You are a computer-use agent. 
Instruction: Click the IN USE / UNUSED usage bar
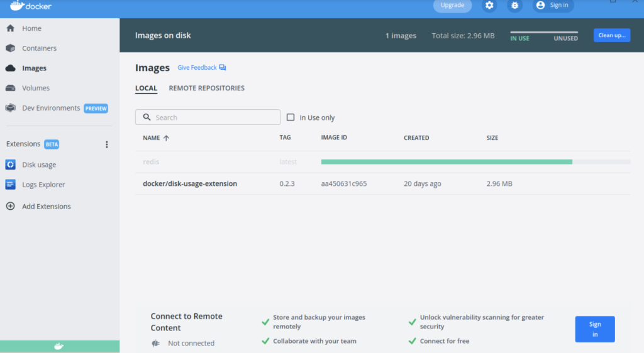pyautogui.click(x=544, y=33)
